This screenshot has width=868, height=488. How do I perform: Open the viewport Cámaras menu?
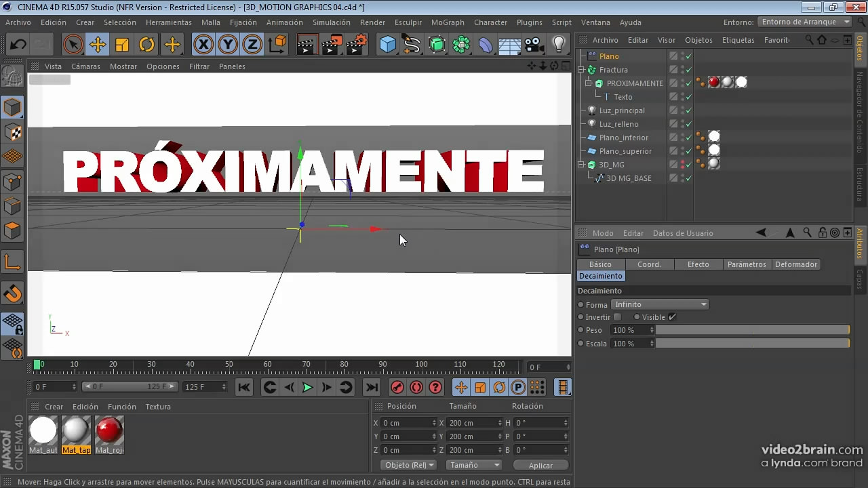pos(85,66)
